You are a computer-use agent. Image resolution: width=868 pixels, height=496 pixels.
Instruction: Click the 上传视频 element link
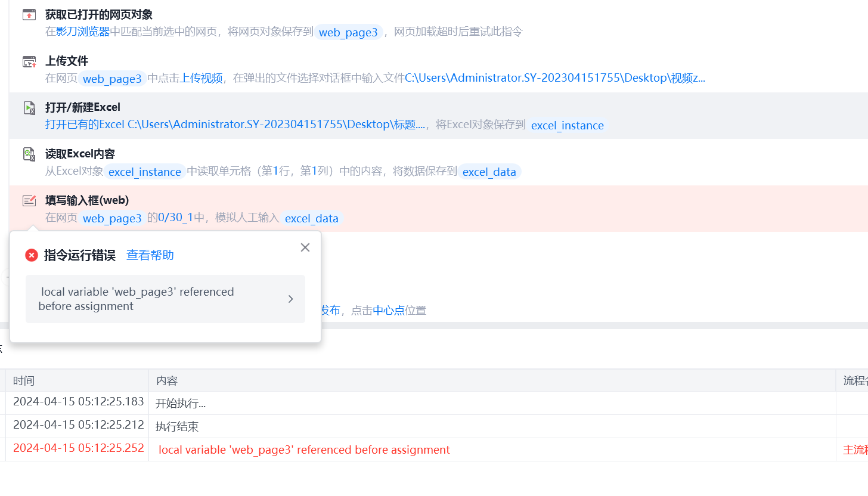pos(201,78)
